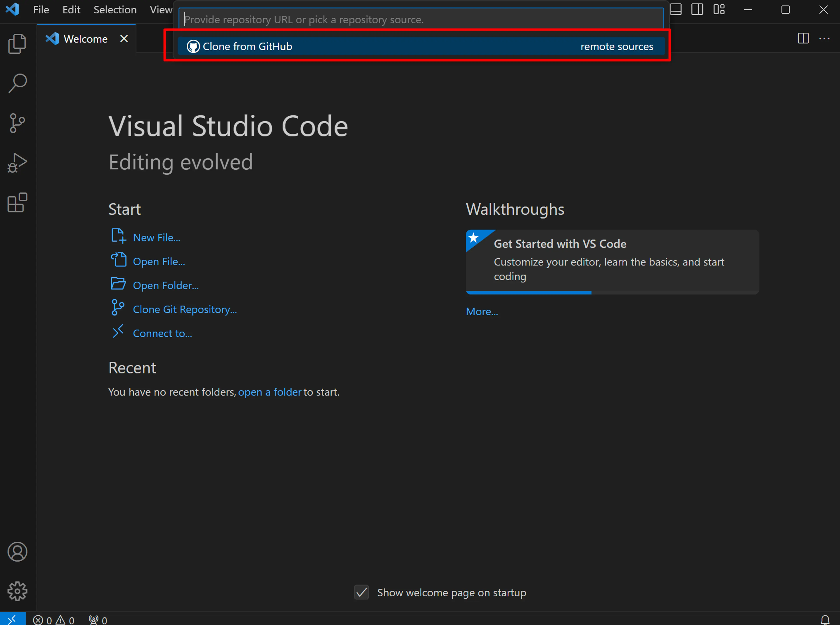
Task: Open the Run and Debug view
Action: [17, 163]
